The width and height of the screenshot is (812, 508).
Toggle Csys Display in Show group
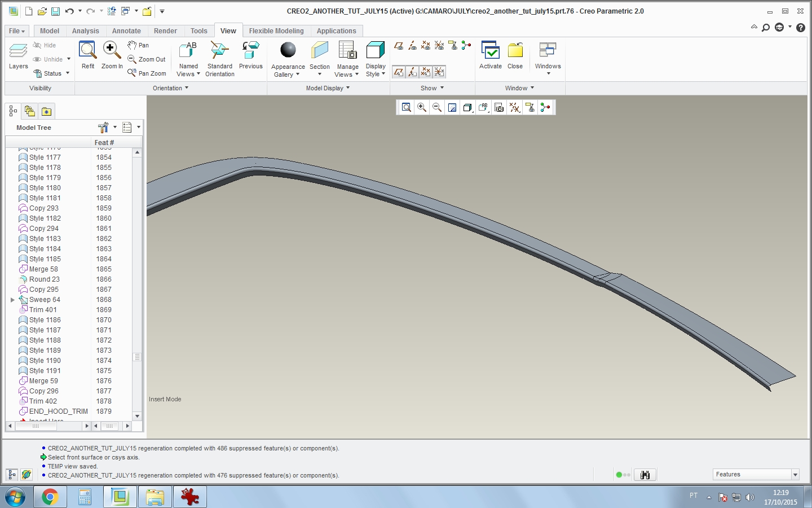click(439, 46)
